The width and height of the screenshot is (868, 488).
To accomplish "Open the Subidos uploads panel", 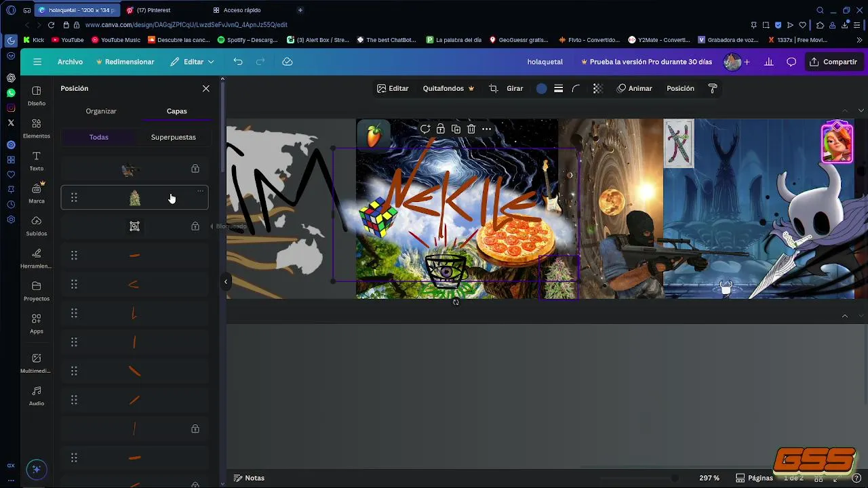I will (37, 226).
